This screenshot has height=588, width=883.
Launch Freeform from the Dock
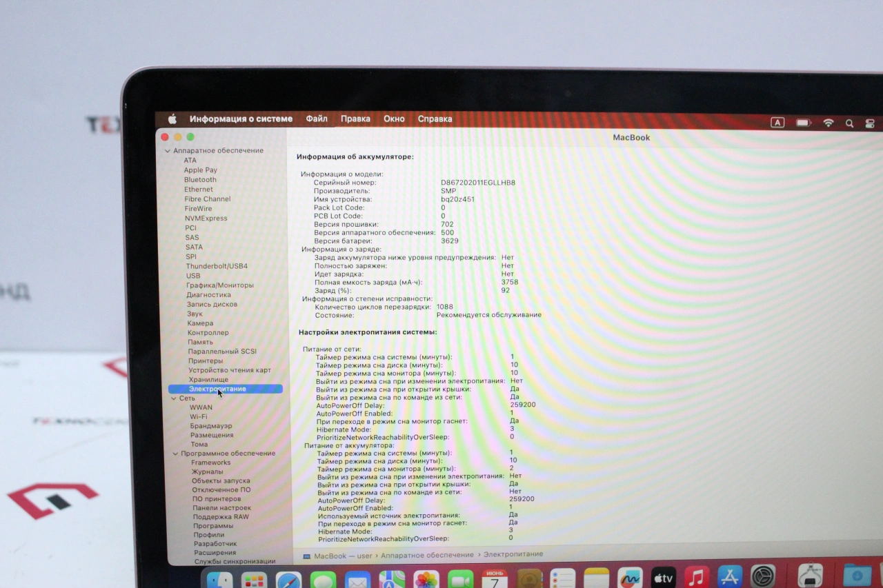[x=630, y=578]
